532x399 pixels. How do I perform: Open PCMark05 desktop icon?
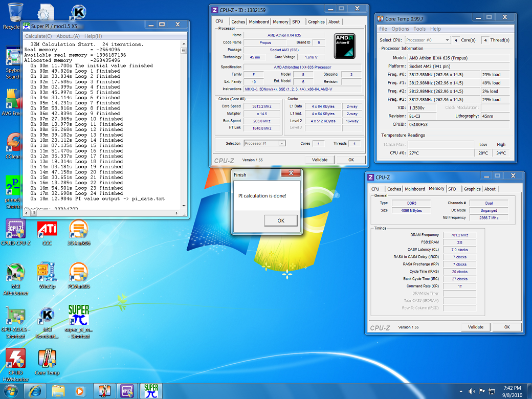coord(78,276)
